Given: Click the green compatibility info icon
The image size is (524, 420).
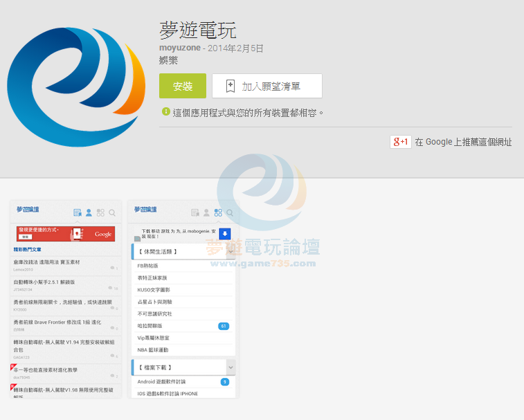Looking at the screenshot, I should pos(165,111).
